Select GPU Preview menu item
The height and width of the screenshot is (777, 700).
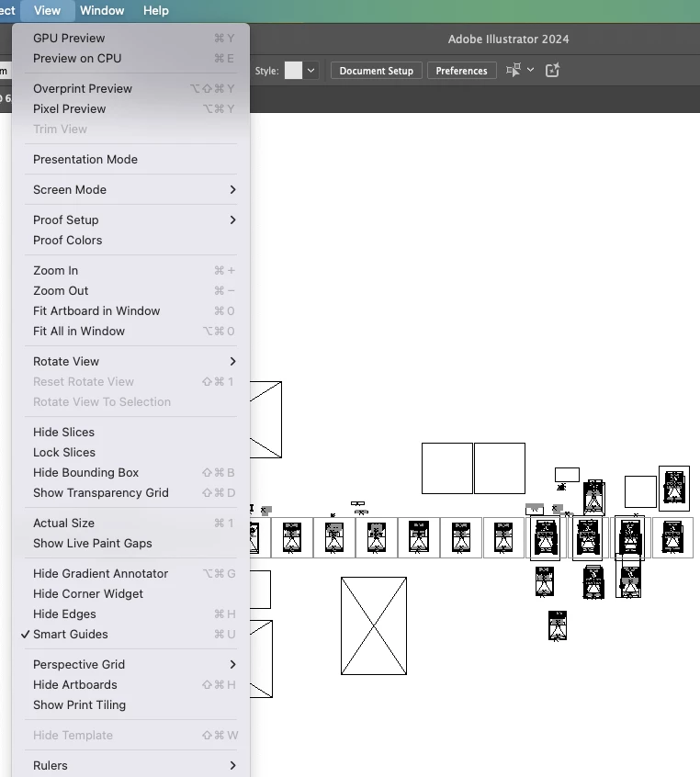click(130, 39)
